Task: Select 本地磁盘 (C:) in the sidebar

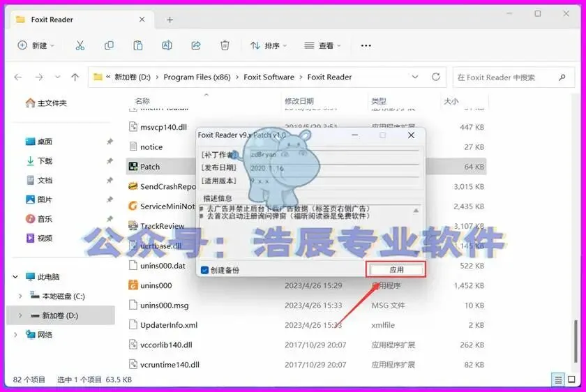Action: 58,296
